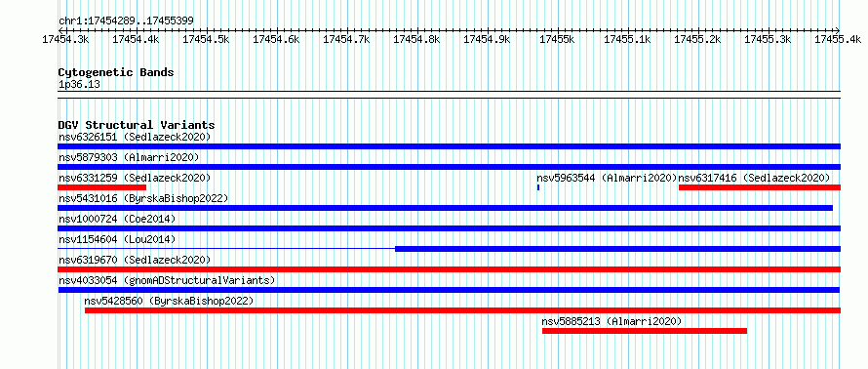
Task: Select the red bar for nsv5885213
Action: pyautogui.click(x=645, y=331)
